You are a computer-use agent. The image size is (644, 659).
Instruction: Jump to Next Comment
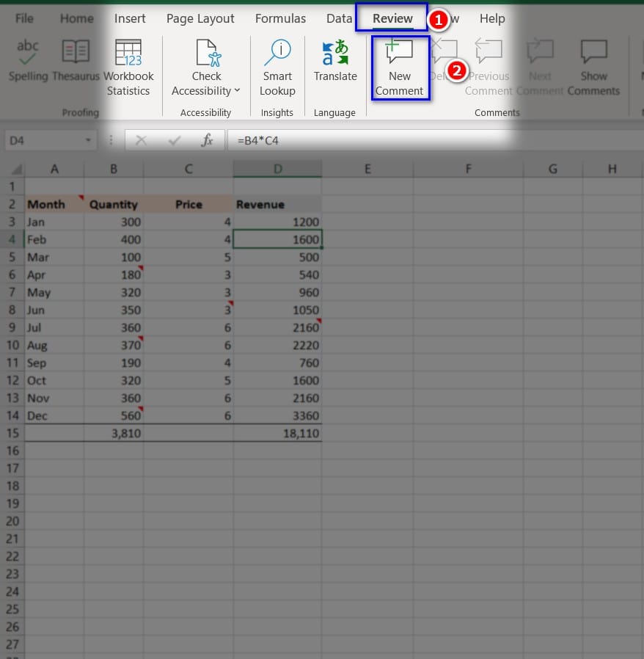tap(540, 68)
